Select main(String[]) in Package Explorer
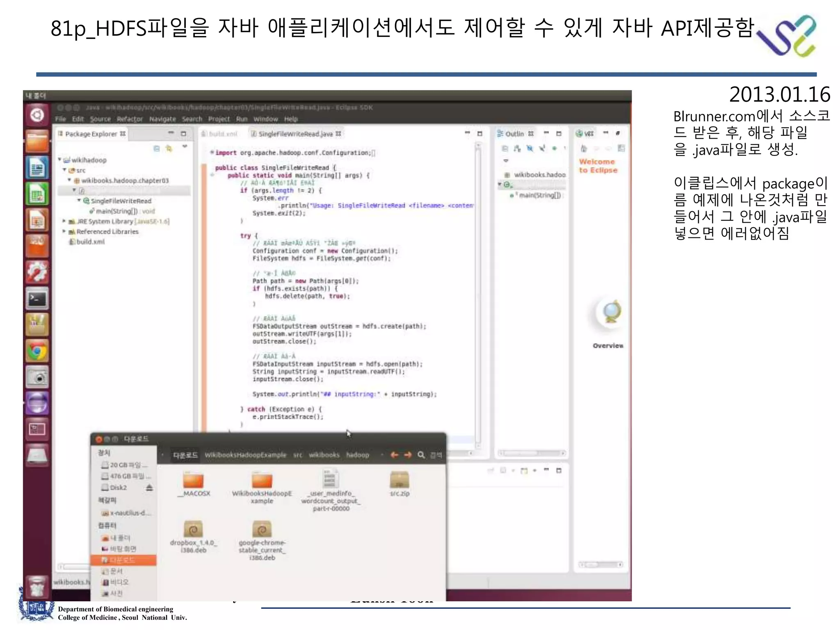The image size is (840, 630). pos(122,211)
